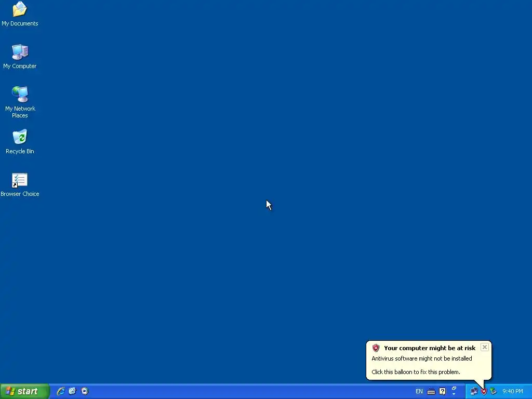Image resolution: width=532 pixels, height=399 pixels.
Task: Click the EN language indicator
Action: tap(419, 392)
